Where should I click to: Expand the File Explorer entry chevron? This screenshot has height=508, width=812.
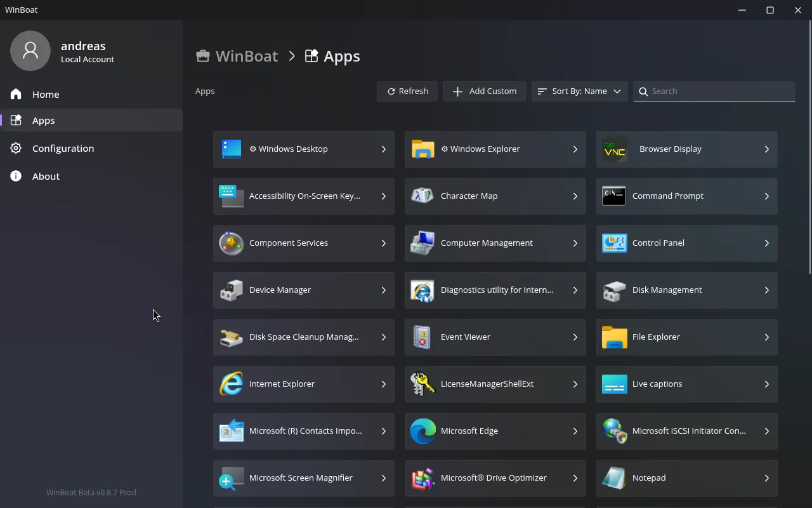766,337
